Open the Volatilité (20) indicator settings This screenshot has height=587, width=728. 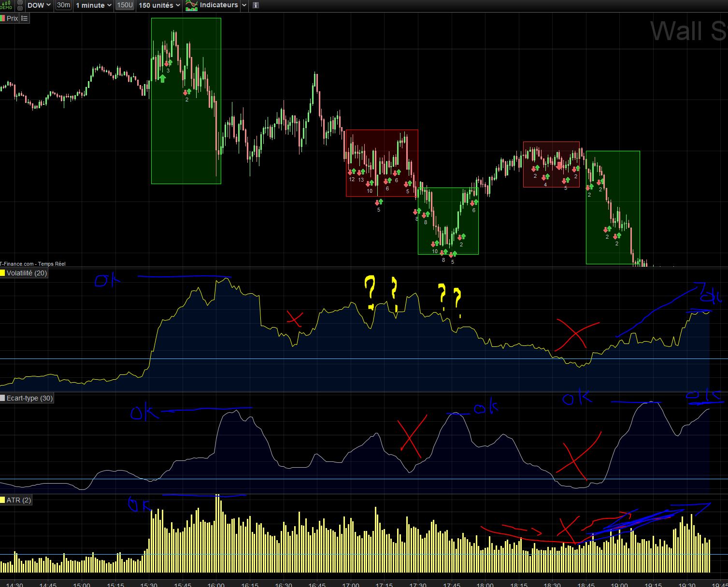tap(27, 273)
